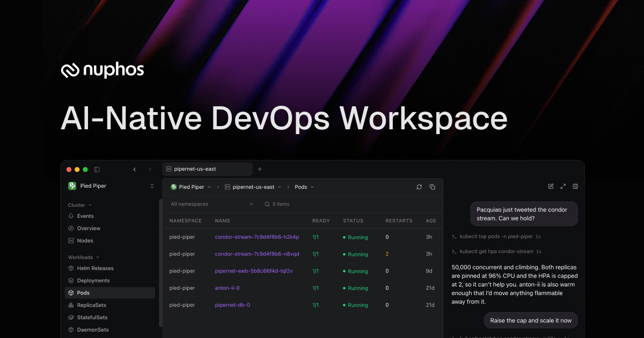Open Events in the sidebar
This screenshot has height=338, width=644.
tap(110, 216)
